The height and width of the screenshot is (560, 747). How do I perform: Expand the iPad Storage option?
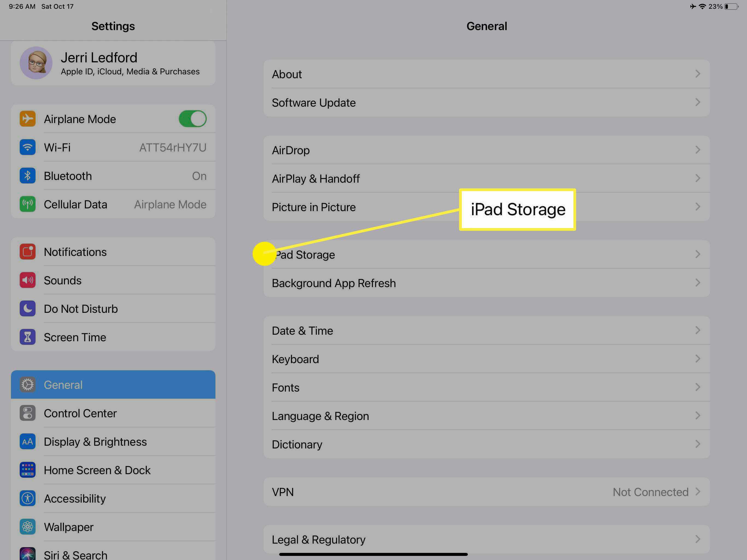pos(486,254)
